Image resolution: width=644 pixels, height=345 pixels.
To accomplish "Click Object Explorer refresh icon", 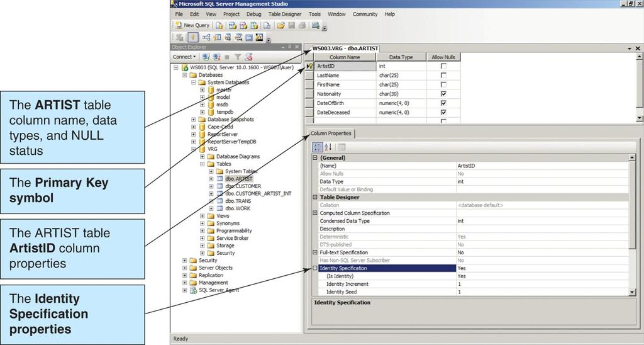I will point(248,57).
